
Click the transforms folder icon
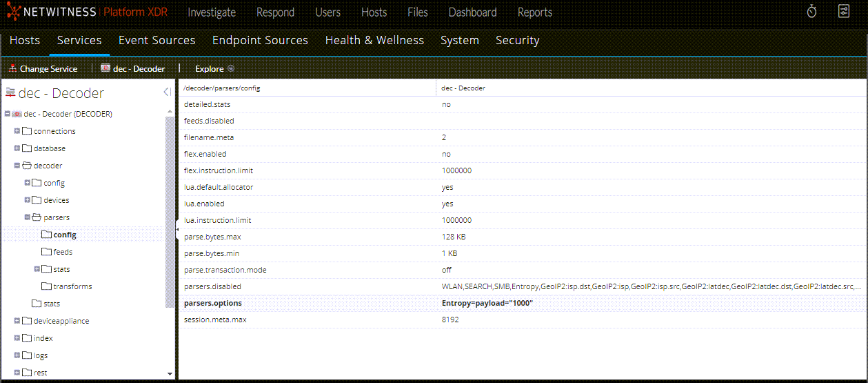click(46, 286)
